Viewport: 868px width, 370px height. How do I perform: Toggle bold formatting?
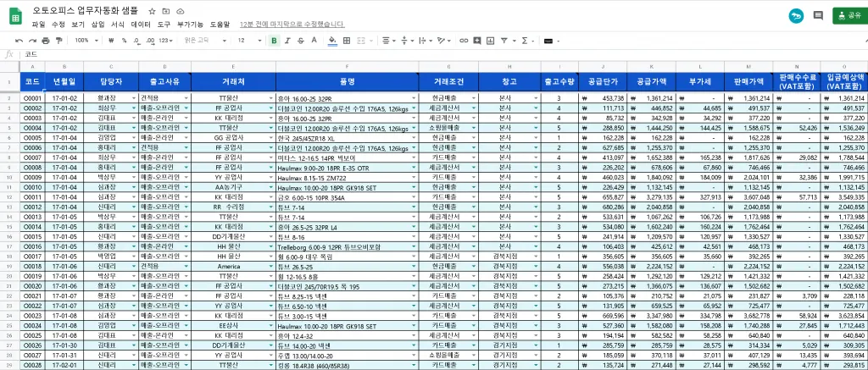(274, 41)
